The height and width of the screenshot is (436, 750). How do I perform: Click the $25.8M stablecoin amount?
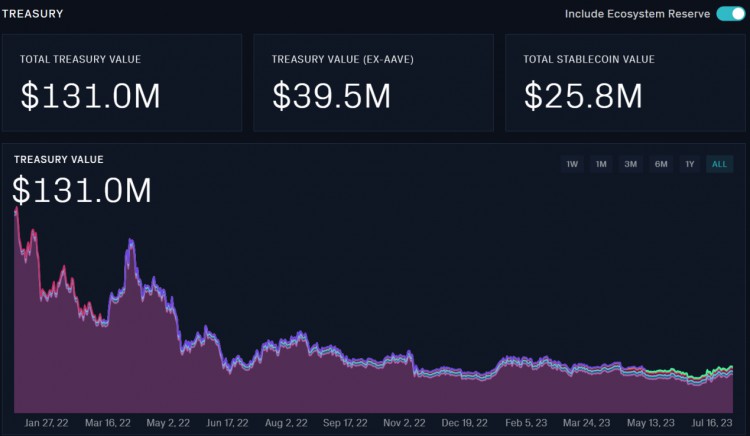click(583, 96)
